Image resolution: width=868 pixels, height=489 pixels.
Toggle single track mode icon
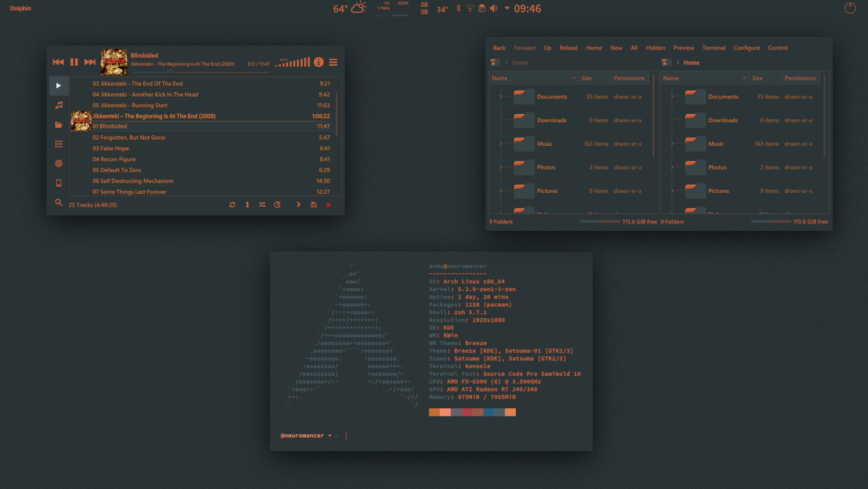[247, 205]
